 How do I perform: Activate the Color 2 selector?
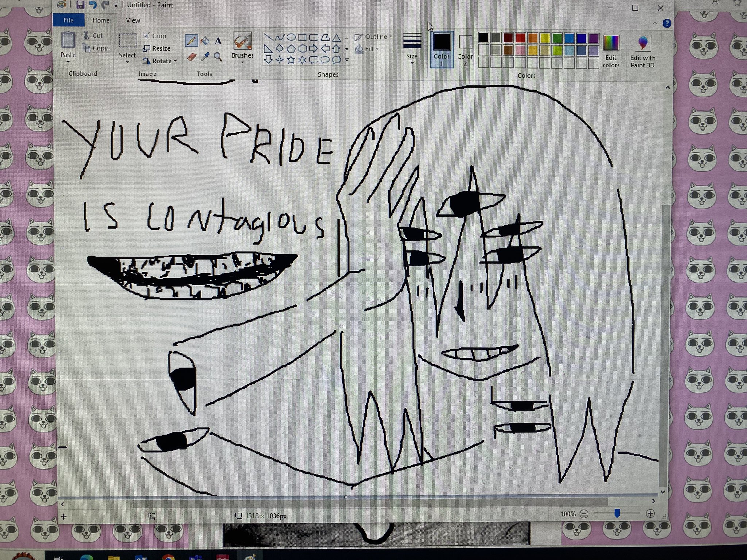pos(465,50)
